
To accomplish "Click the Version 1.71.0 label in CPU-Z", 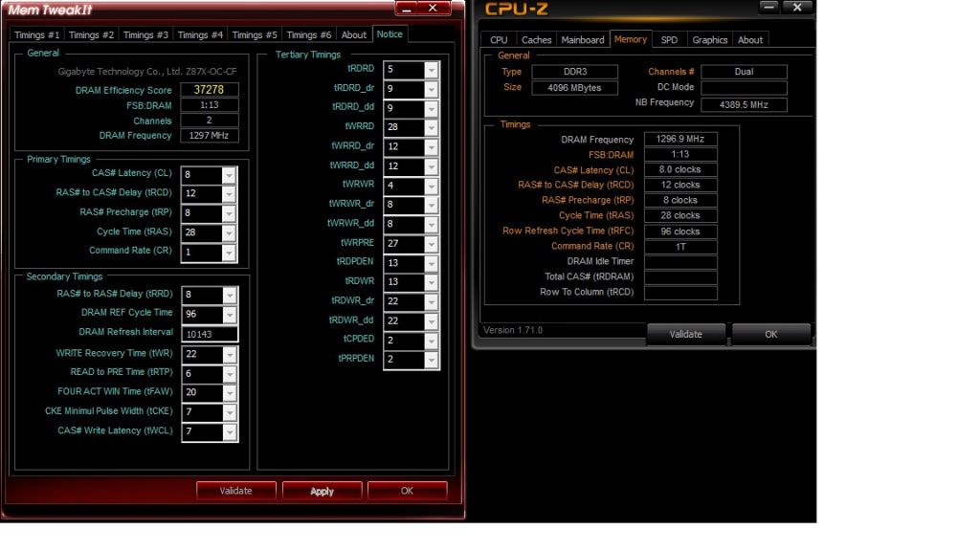I will (513, 330).
